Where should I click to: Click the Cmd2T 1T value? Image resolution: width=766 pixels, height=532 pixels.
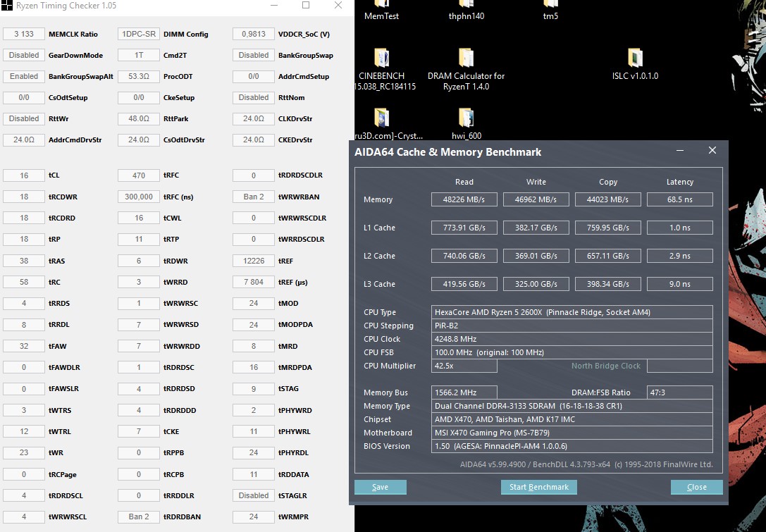pos(139,55)
